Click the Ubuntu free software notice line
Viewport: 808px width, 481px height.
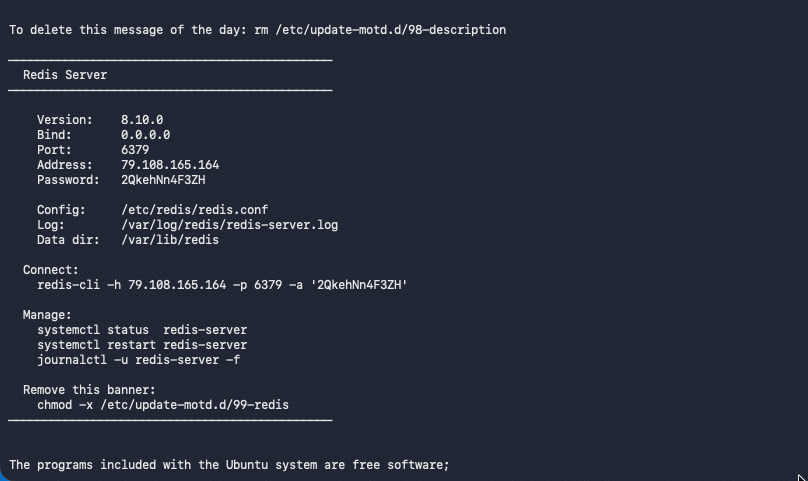(x=229, y=465)
